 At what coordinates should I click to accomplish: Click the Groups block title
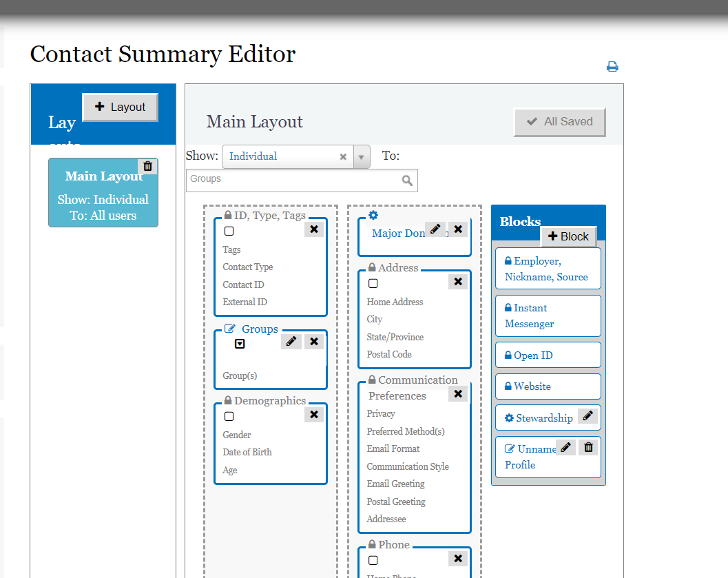click(x=260, y=329)
